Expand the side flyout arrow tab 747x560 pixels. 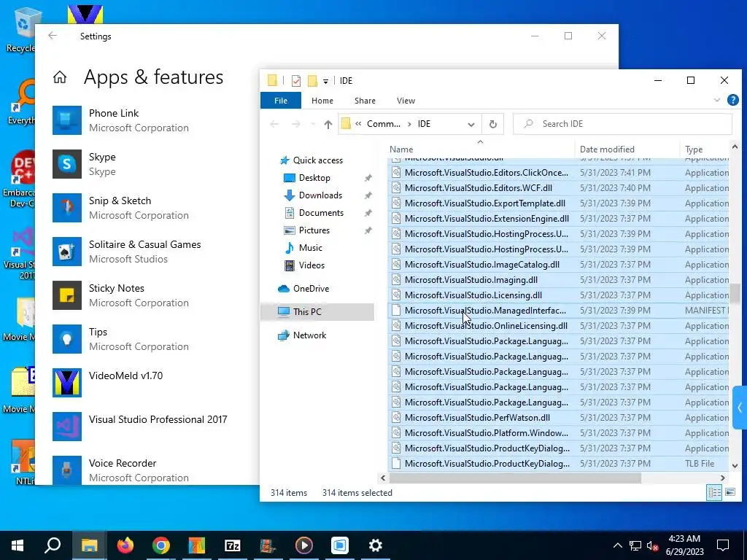(740, 408)
